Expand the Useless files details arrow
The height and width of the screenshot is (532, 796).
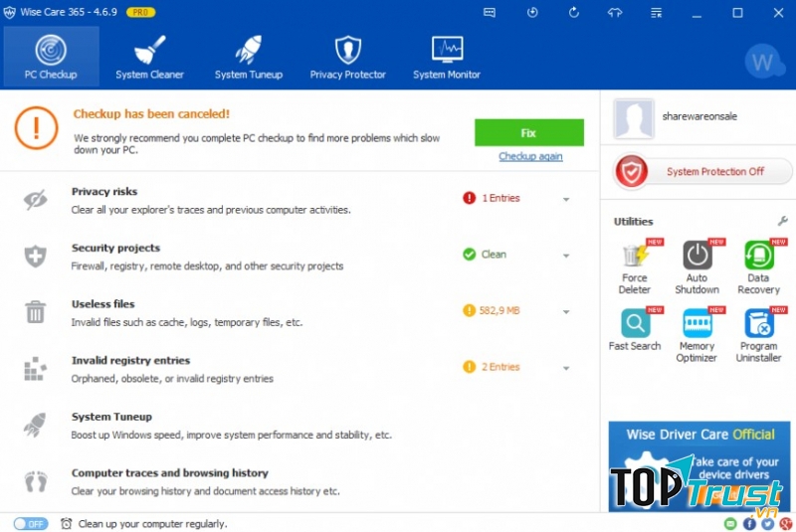pyautogui.click(x=566, y=312)
